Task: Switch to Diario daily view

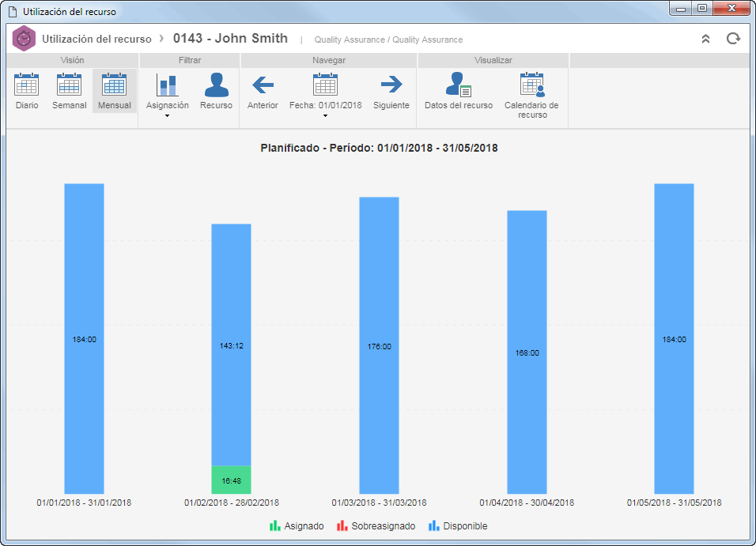Action: pyautogui.click(x=27, y=91)
